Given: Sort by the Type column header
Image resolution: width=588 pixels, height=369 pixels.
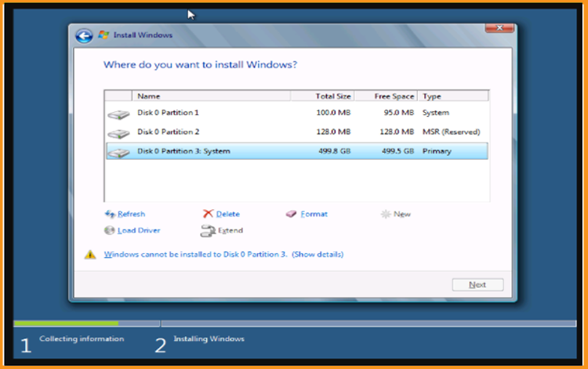Looking at the screenshot, I should [x=453, y=96].
